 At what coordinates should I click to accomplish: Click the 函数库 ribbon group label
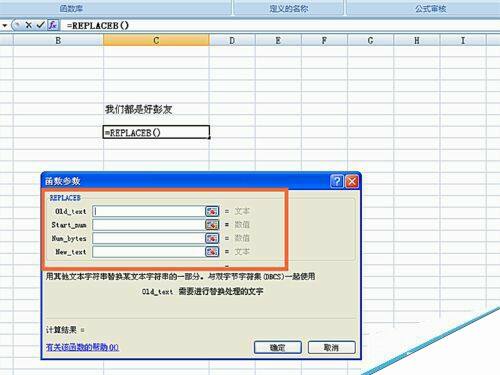[x=71, y=8]
